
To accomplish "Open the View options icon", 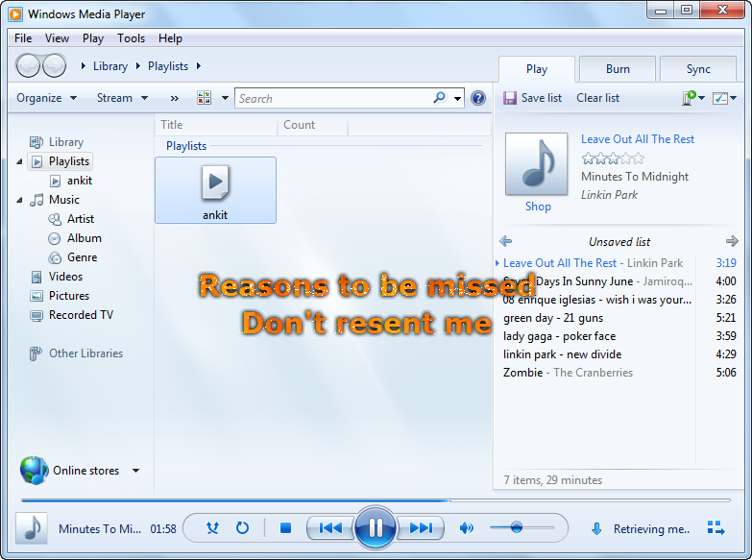I will pyautogui.click(x=205, y=98).
